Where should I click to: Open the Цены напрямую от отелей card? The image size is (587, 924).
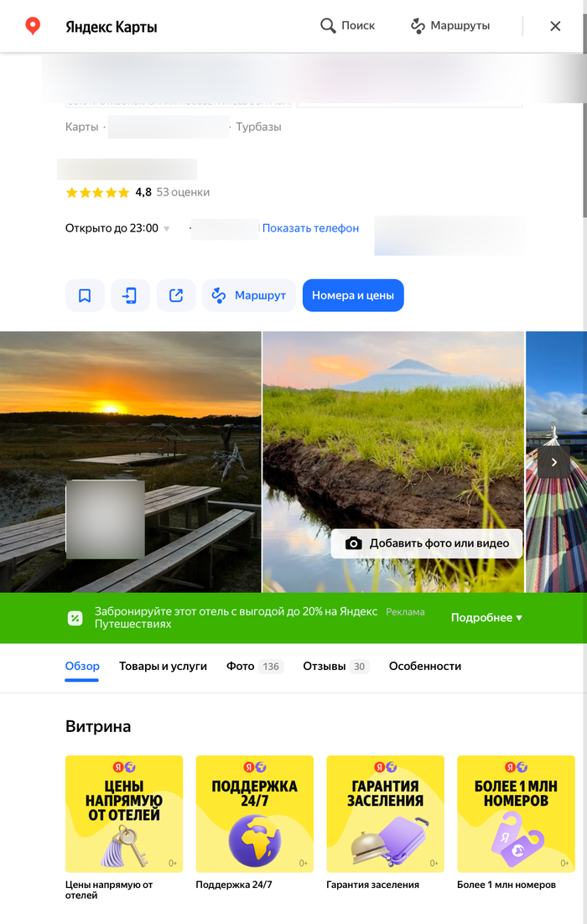coord(124,814)
